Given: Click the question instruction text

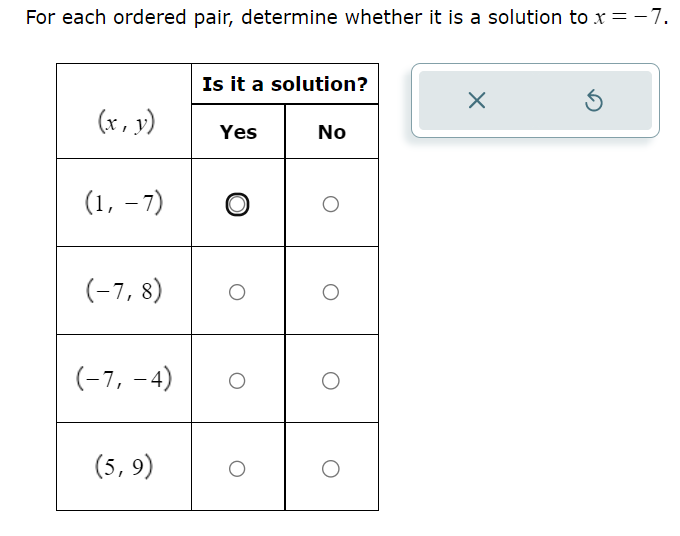Looking at the screenshot, I should point(347,17).
